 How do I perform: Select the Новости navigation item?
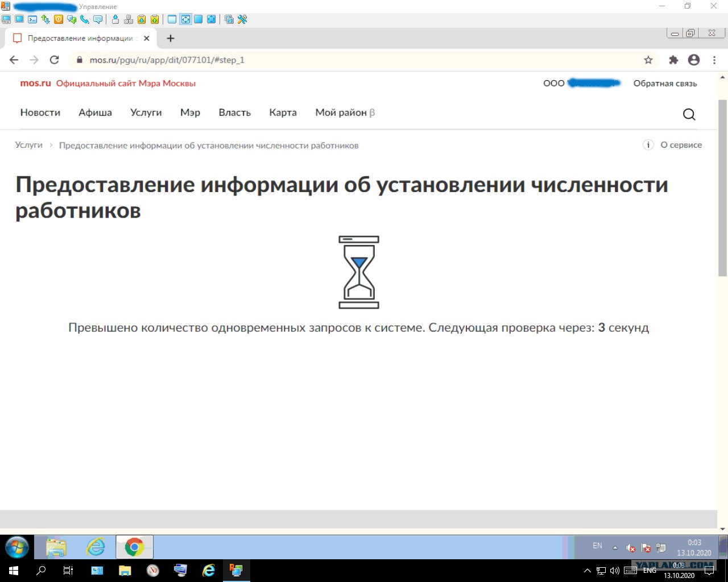tap(40, 113)
